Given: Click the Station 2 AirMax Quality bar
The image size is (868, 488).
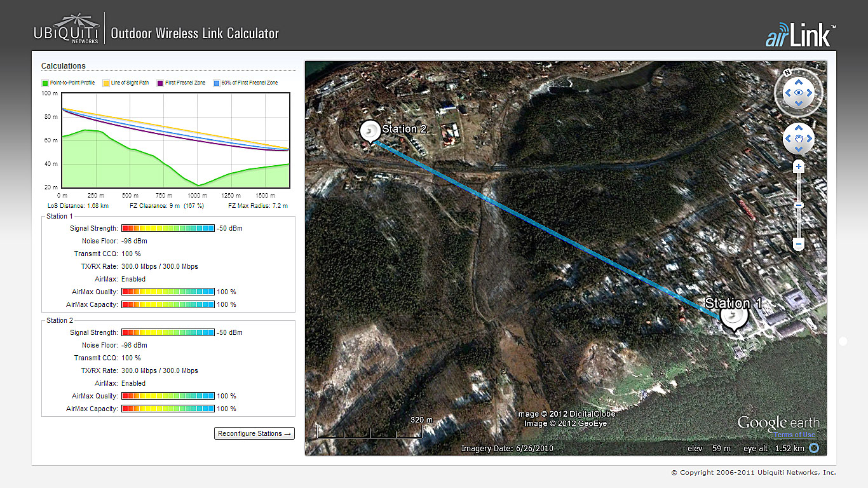Looking at the screenshot, I should pyautogui.click(x=168, y=396).
